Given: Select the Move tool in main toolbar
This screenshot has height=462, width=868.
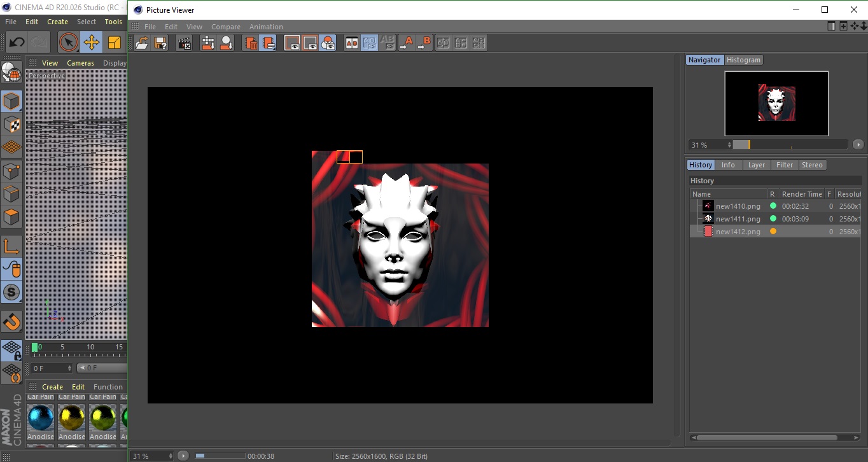Looking at the screenshot, I should [x=91, y=43].
